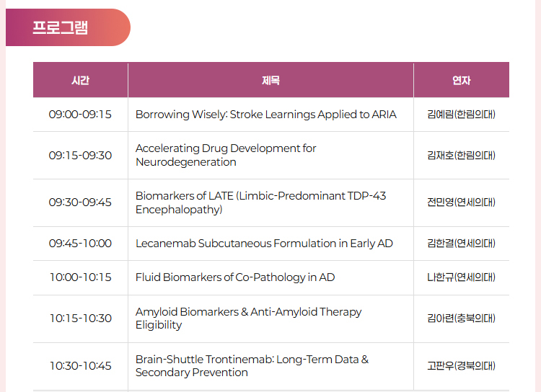Screen dimensions: 541x392
Task: Click speaker 김한결(연세의대)
Action: point(462,244)
